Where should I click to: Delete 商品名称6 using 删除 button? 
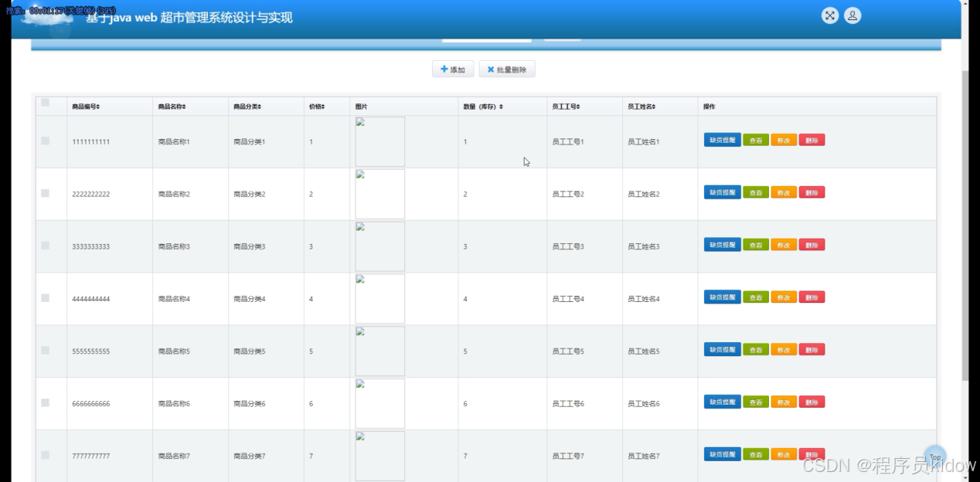[x=812, y=402]
